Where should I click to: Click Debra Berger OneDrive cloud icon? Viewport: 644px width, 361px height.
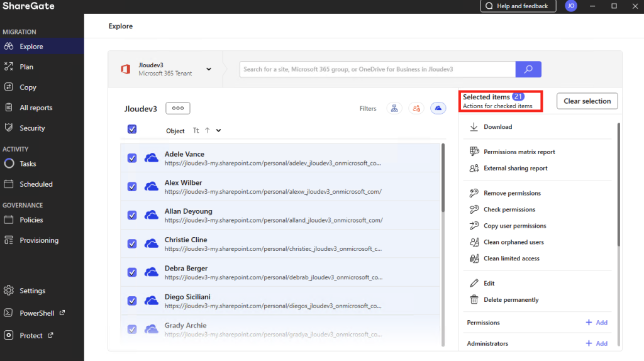(151, 272)
